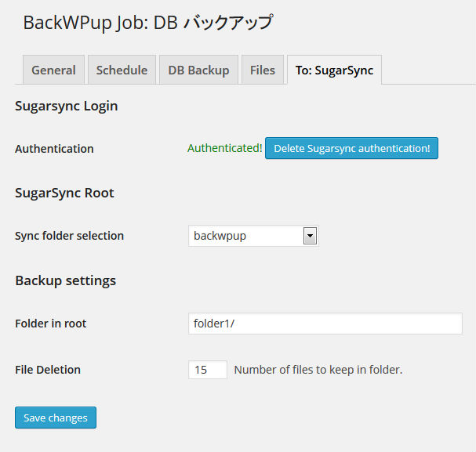
Task: Click the SugarSync Root heading
Action: click(64, 193)
